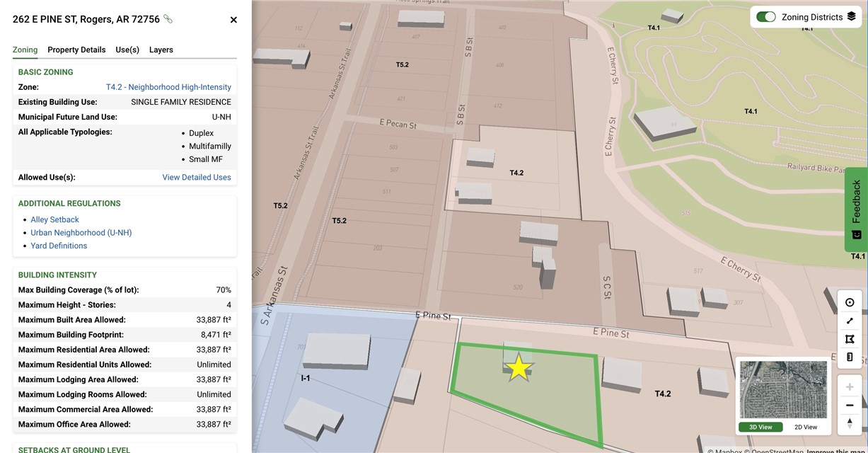Zoom in on the map

pyautogui.click(x=850, y=387)
